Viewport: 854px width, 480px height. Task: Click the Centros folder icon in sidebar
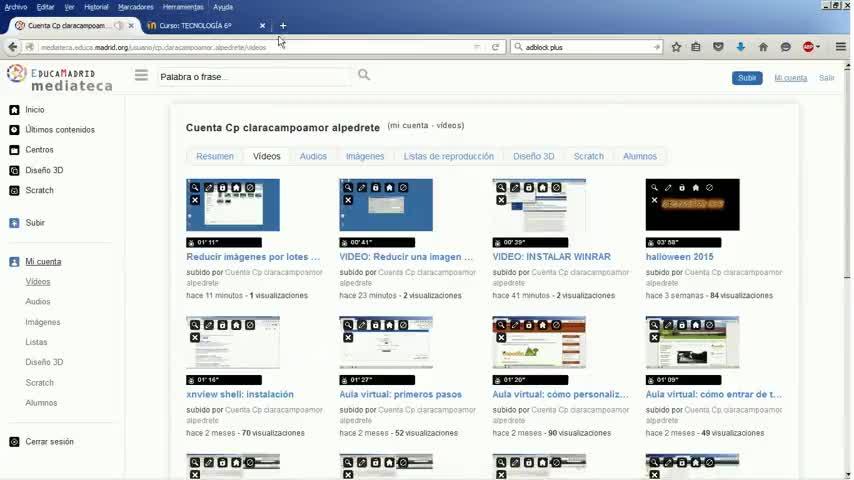click(14, 150)
